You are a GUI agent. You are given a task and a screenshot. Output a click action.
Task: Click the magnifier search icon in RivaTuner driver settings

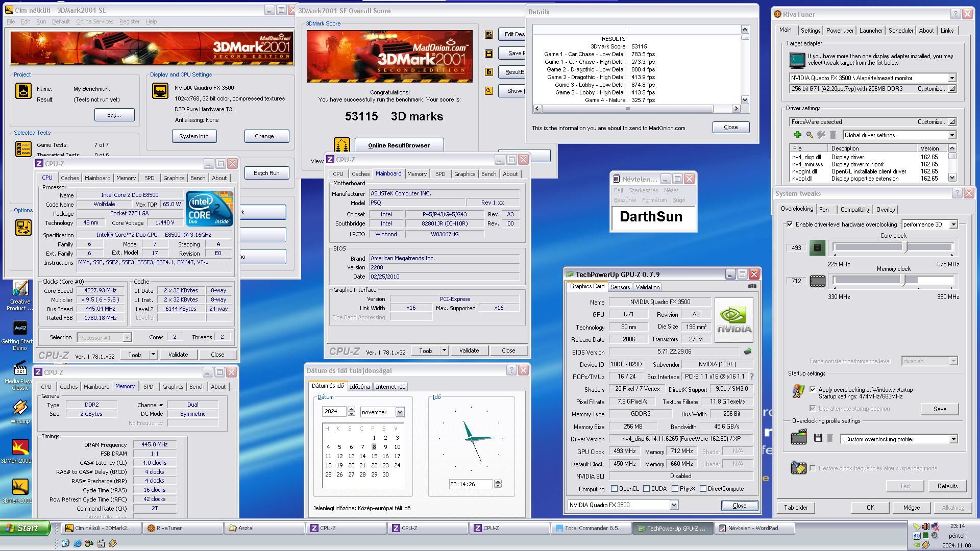coord(810,135)
